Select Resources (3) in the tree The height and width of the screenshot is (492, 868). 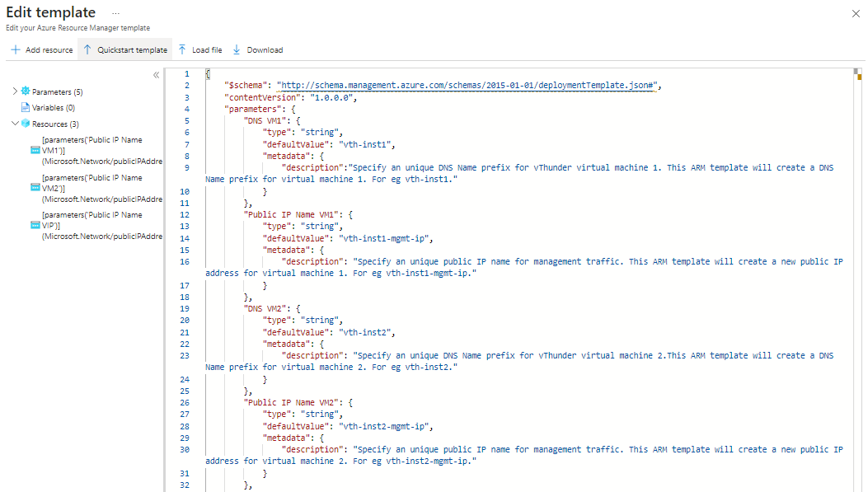point(55,124)
